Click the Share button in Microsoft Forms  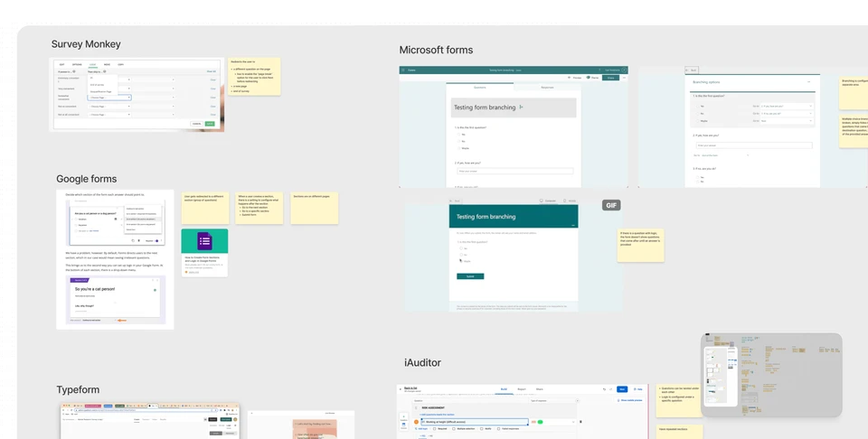pos(610,78)
